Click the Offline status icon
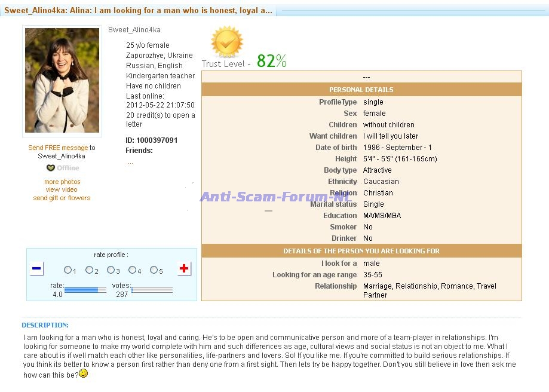 pyautogui.click(x=51, y=168)
